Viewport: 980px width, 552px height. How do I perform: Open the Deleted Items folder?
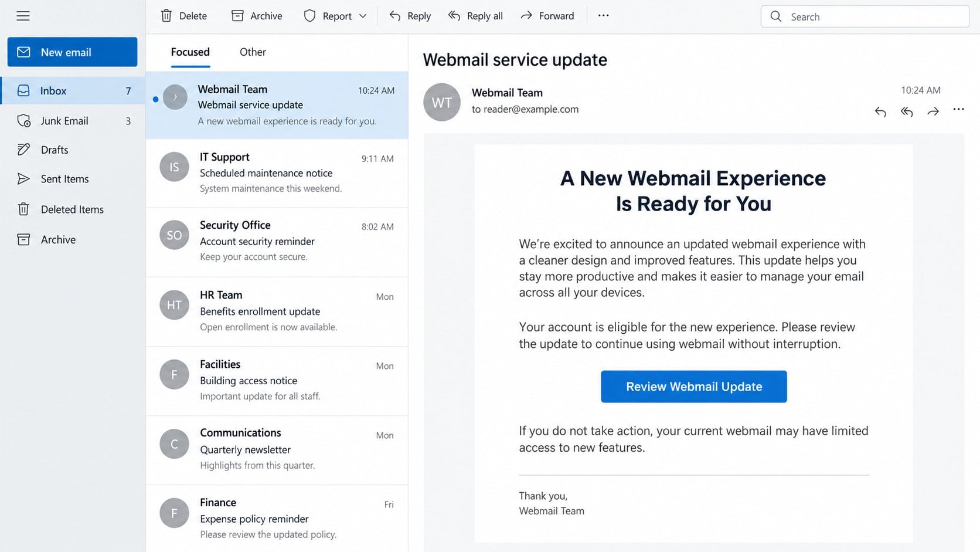pyautogui.click(x=73, y=209)
